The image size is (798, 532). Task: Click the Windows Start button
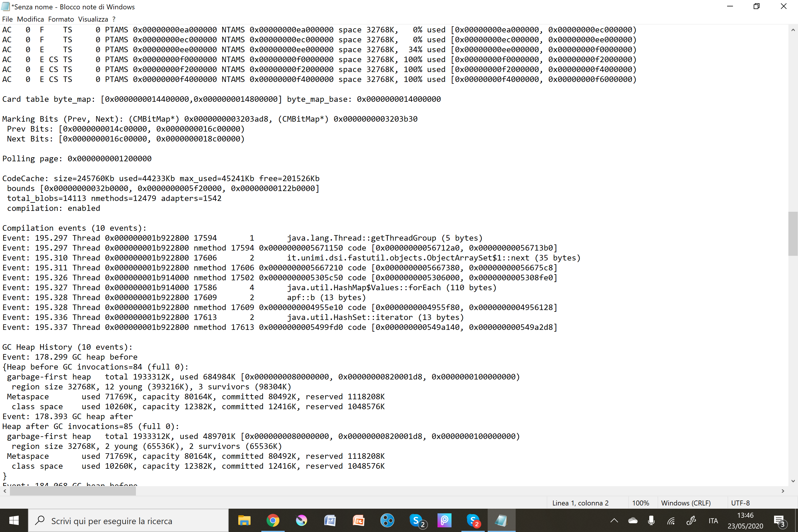(14, 520)
